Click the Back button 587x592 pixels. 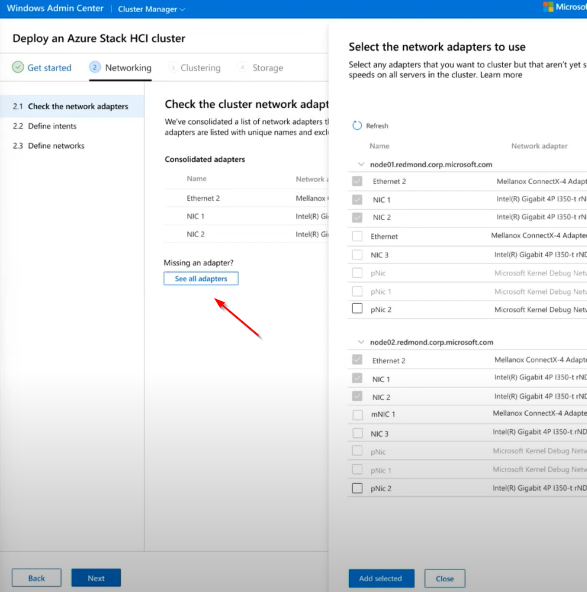click(37, 578)
